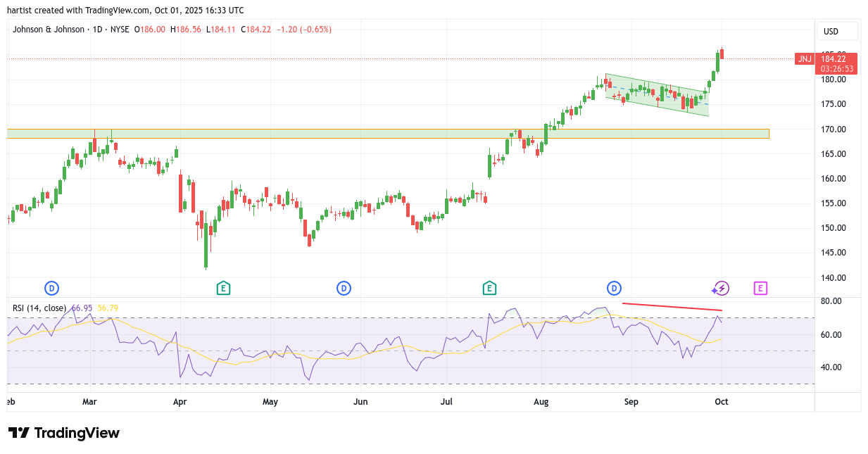Image resolution: width=868 pixels, height=454 pixels.
Task: Open the pink upcoming earnings marker
Action: click(760, 288)
